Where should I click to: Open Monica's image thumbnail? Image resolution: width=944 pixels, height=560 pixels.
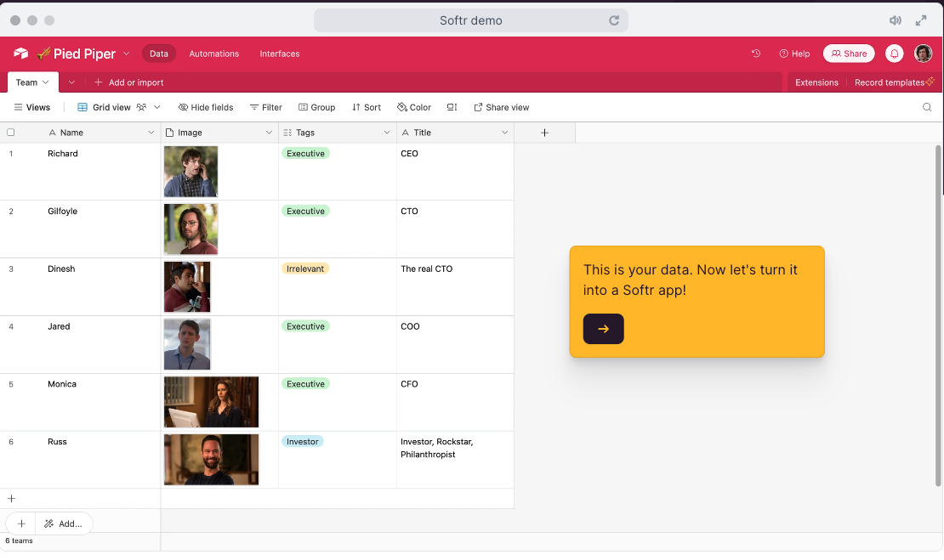click(211, 402)
